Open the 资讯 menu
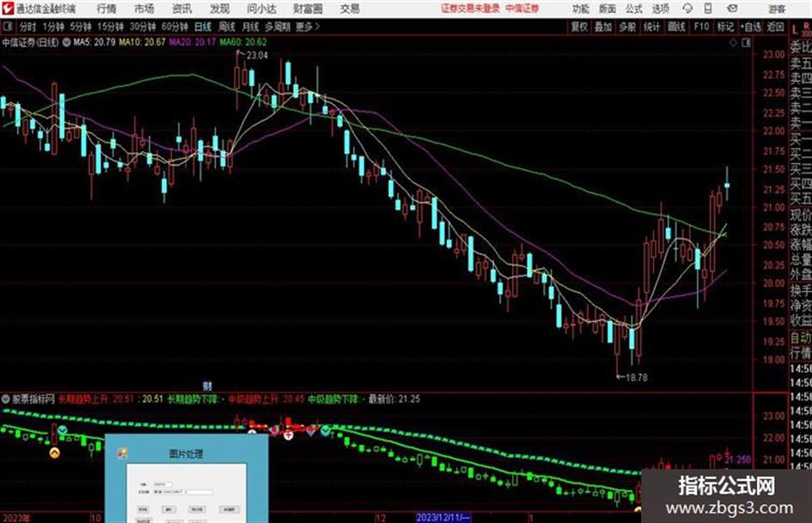812x523 pixels. click(182, 9)
